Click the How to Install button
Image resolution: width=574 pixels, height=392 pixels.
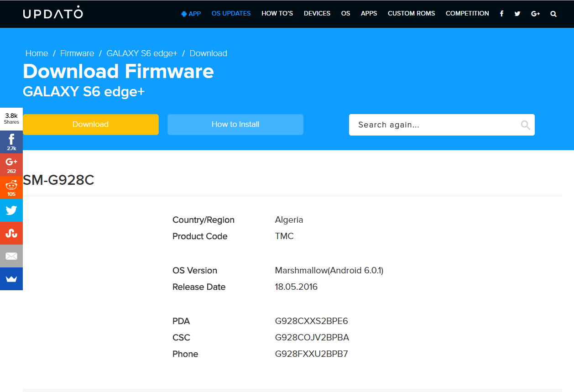pyautogui.click(x=235, y=125)
